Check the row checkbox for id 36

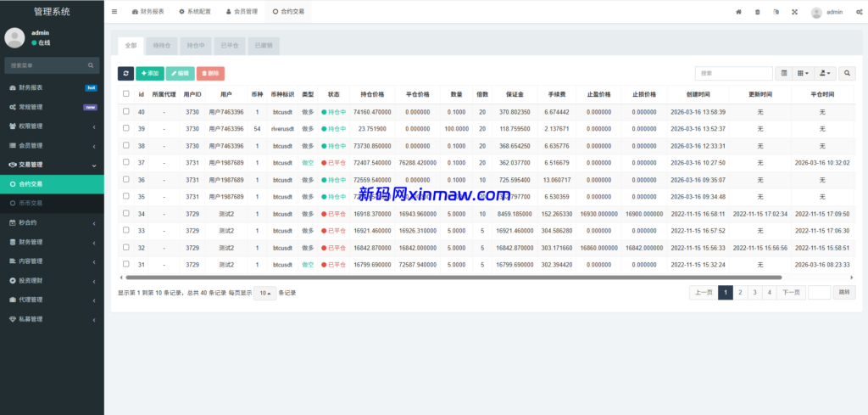(126, 179)
